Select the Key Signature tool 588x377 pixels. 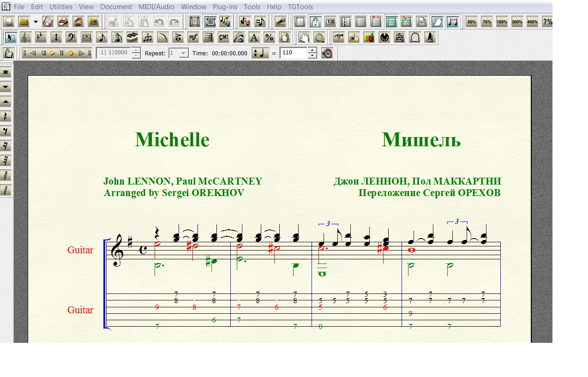pyautogui.click(x=41, y=37)
